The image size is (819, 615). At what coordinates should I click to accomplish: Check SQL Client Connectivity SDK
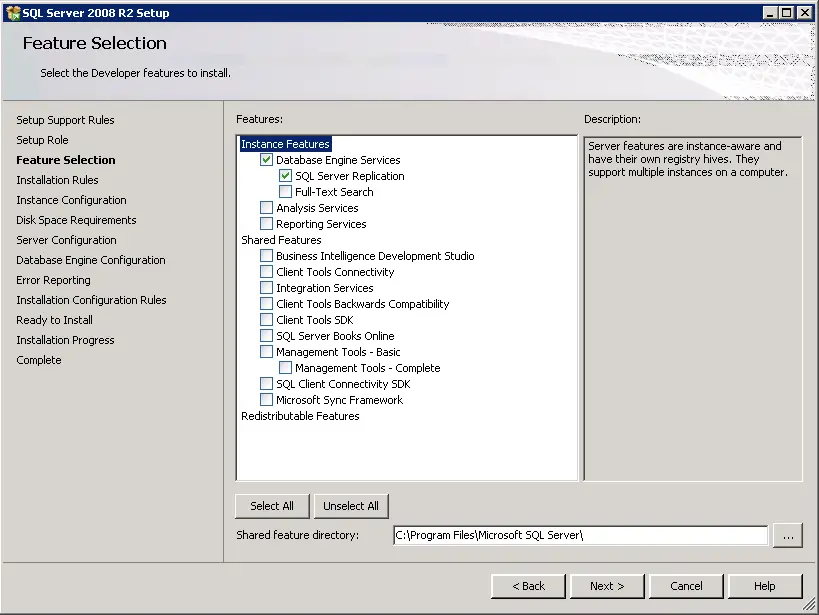[x=266, y=384]
